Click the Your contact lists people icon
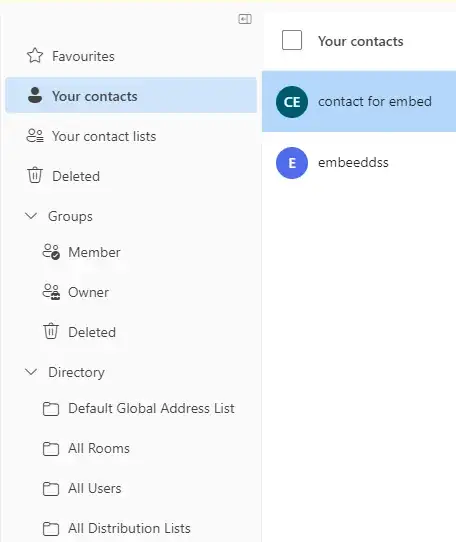 tap(35, 136)
